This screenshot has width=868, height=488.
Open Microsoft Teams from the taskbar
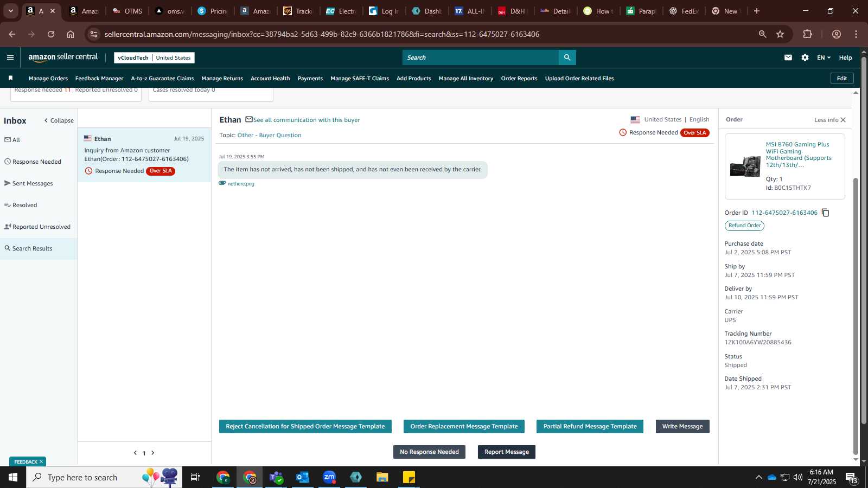[x=276, y=477]
